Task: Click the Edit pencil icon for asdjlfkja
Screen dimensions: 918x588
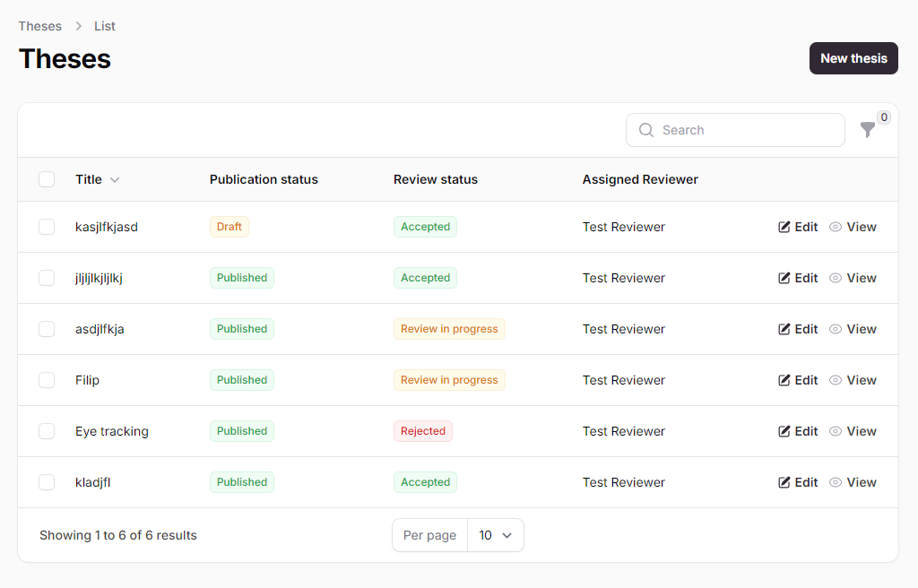Action: tap(784, 329)
